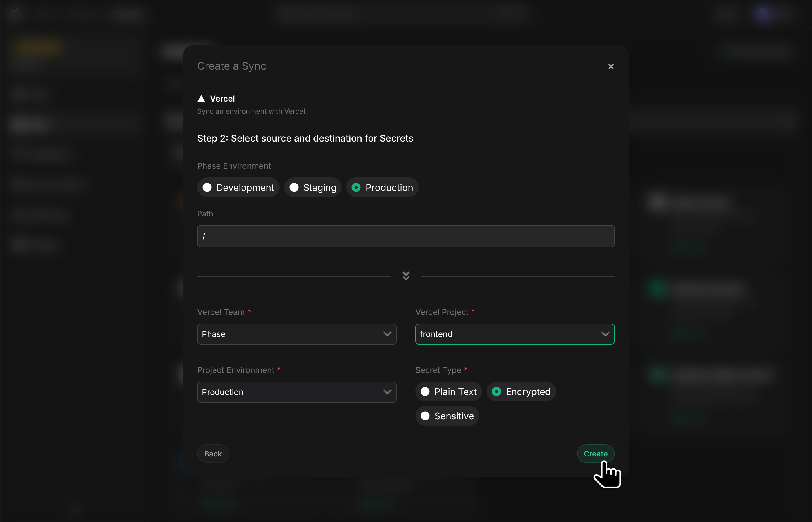This screenshot has height=522, width=812.
Task: Click the Secret Type label
Action: (x=438, y=370)
